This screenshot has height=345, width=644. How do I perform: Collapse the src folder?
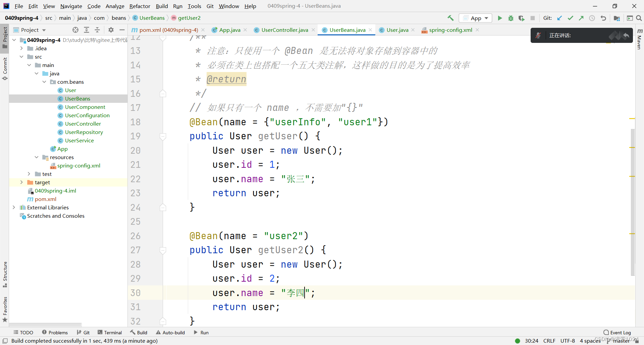coord(21,57)
